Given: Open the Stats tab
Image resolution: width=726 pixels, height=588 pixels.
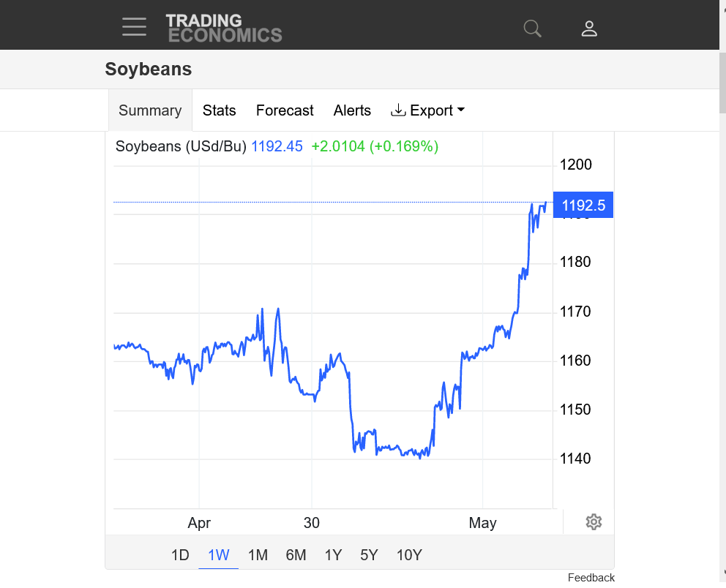Looking at the screenshot, I should click(219, 110).
